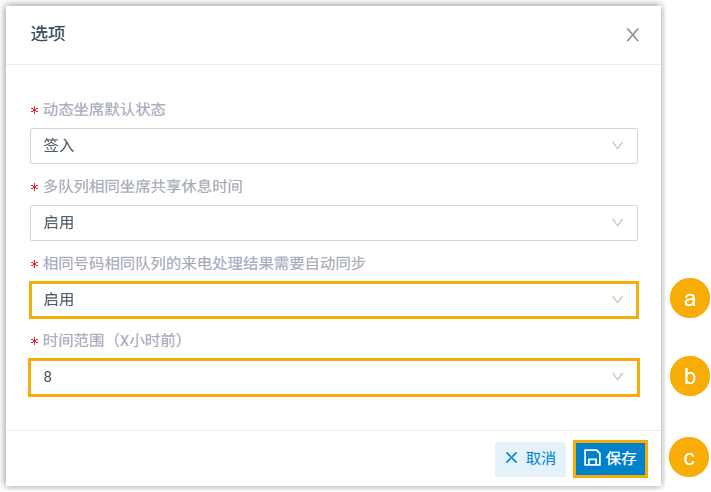Expand the 来电处理结果需要自动同步 dropdown arrow
Image resolution: width=711 pixels, height=492 pixels.
(x=618, y=299)
